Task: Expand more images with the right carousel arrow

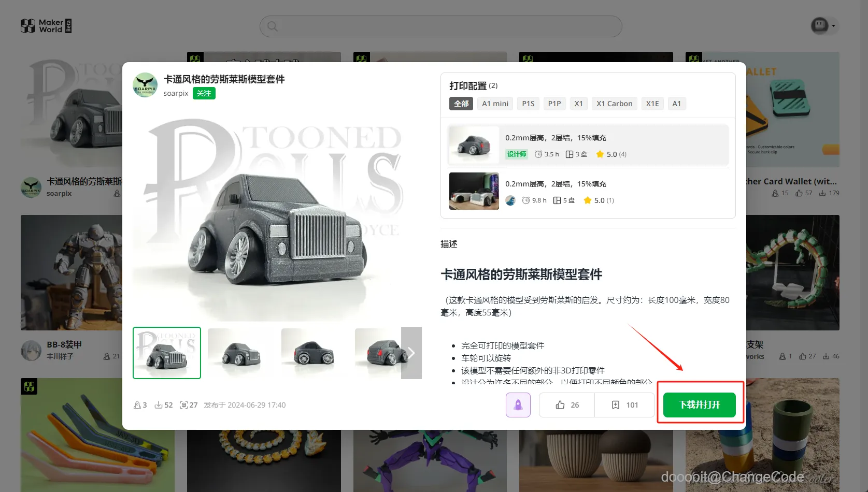Action: pos(411,353)
